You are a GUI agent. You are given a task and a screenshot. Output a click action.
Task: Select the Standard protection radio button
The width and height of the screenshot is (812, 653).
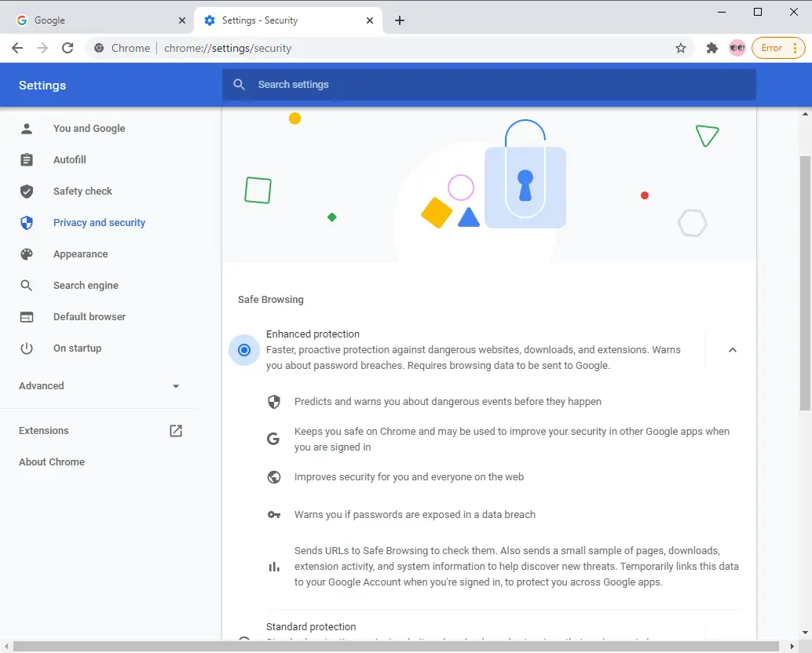point(244,640)
